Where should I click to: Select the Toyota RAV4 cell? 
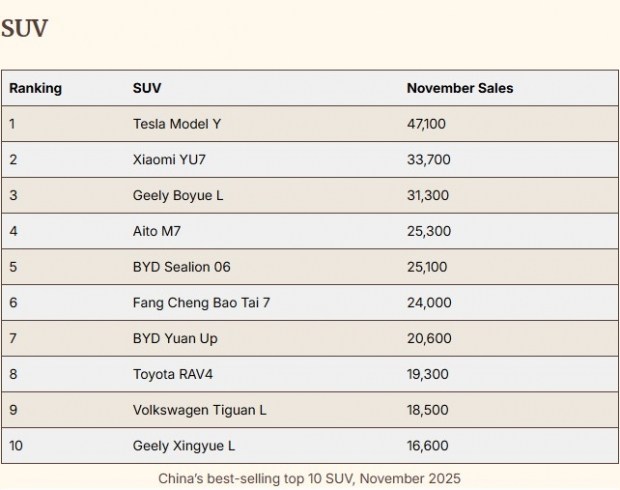tap(173, 374)
